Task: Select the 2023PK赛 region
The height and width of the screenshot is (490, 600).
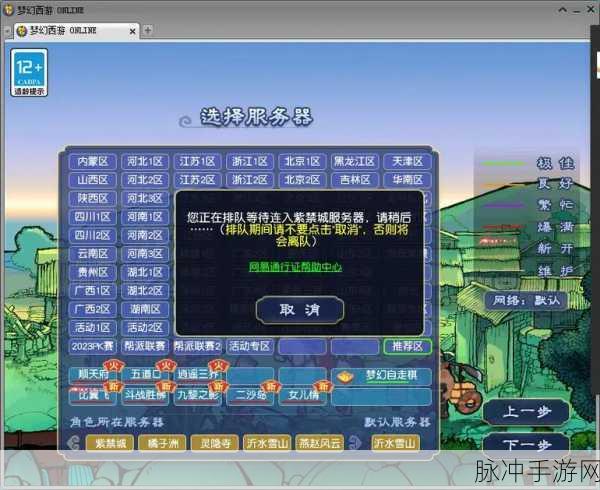Action: [93, 347]
